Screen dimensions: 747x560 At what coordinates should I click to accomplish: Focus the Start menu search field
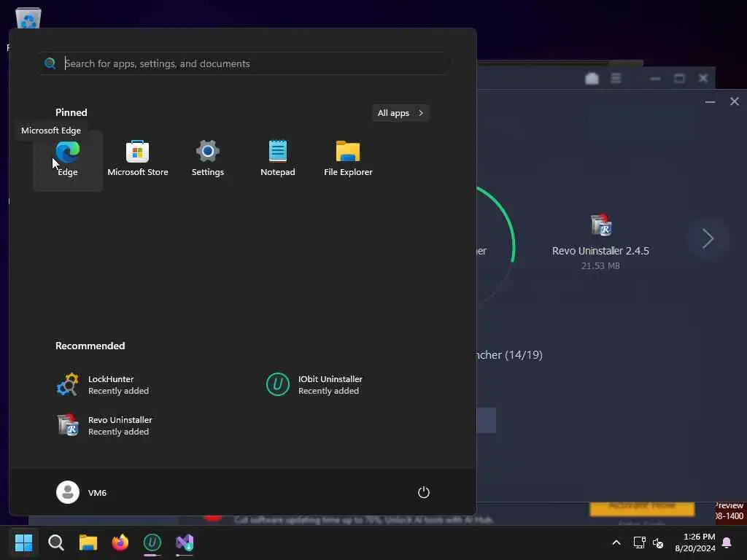coord(244,63)
